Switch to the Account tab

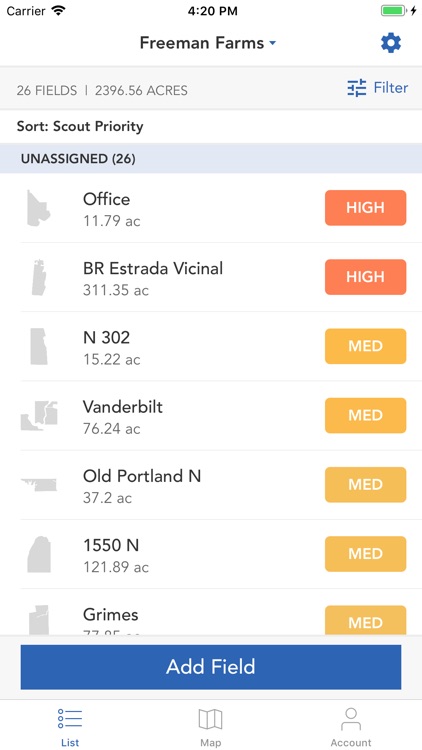coord(351,727)
